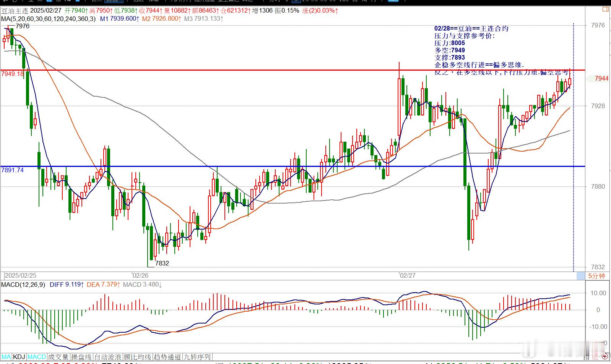Click the 多空:7949 annotation line
Viewport: 611px width, 364px height.
(x=450, y=50)
